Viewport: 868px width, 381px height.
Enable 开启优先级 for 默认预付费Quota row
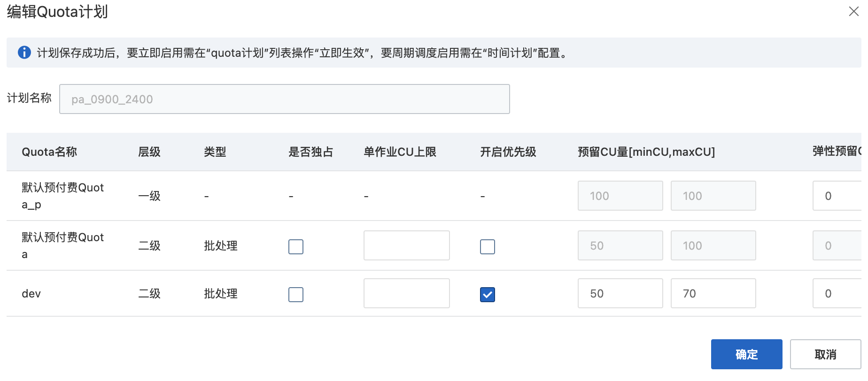click(x=488, y=246)
